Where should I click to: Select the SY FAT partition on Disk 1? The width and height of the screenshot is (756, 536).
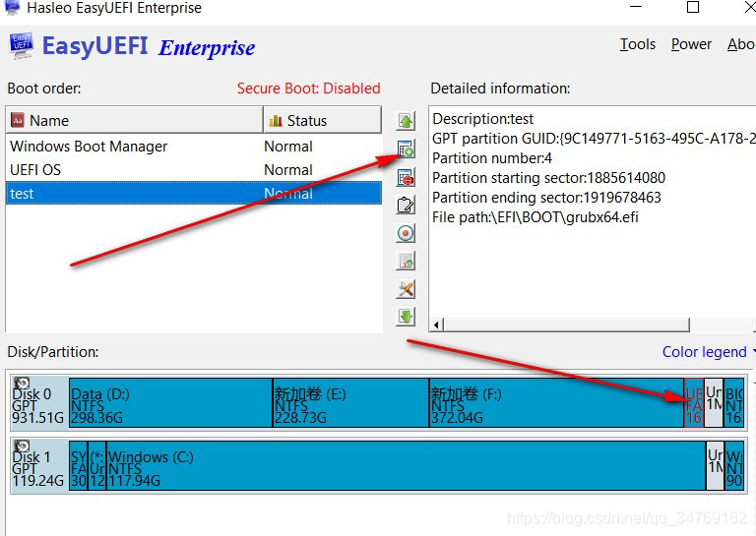pyautogui.click(x=78, y=466)
